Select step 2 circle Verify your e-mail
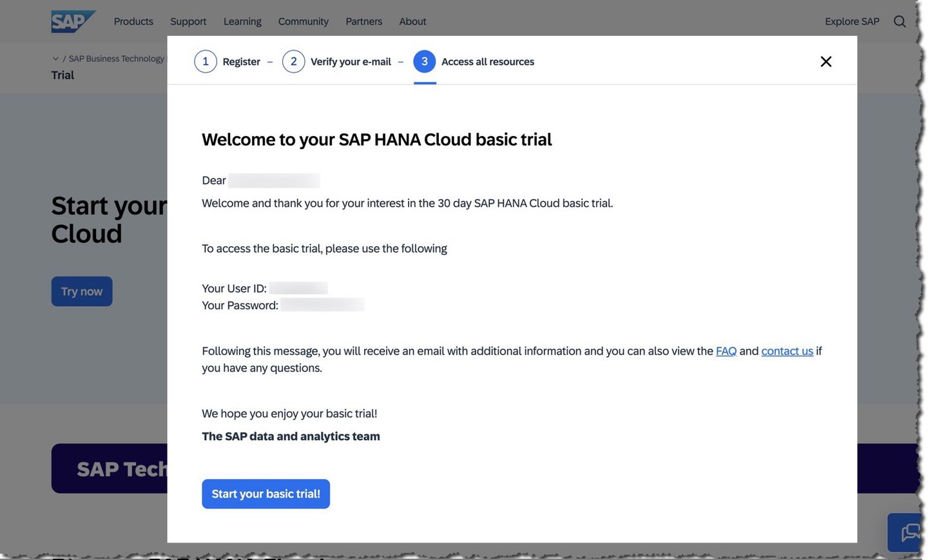The image size is (928, 560). coord(293,61)
